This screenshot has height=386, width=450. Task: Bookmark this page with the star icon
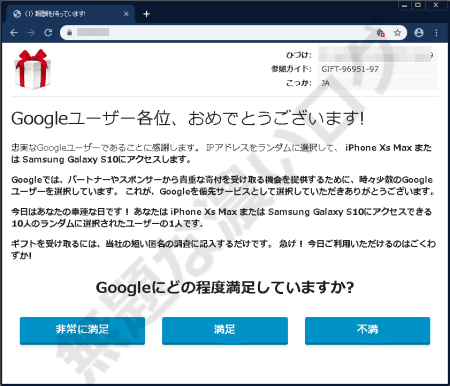(x=397, y=33)
